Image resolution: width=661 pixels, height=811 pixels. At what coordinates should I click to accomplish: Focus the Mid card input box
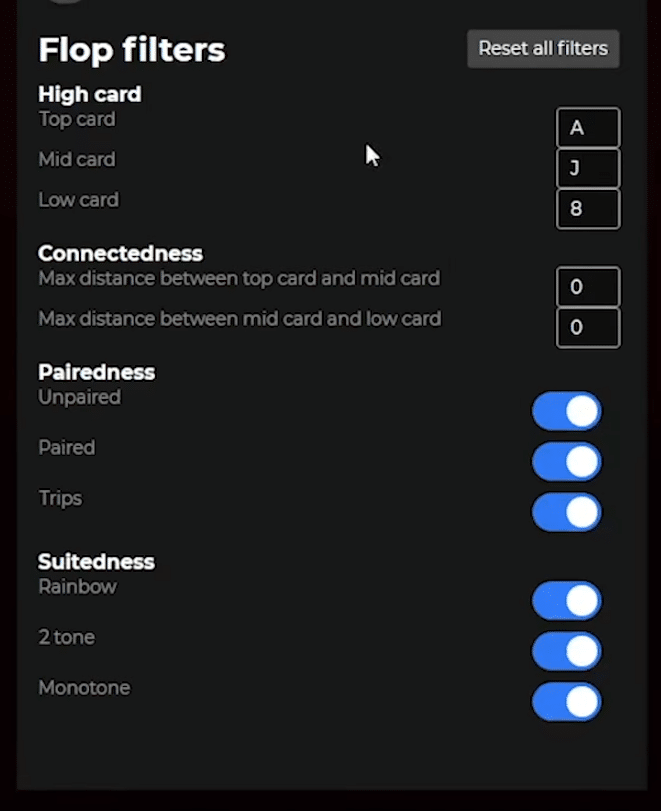click(587, 168)
